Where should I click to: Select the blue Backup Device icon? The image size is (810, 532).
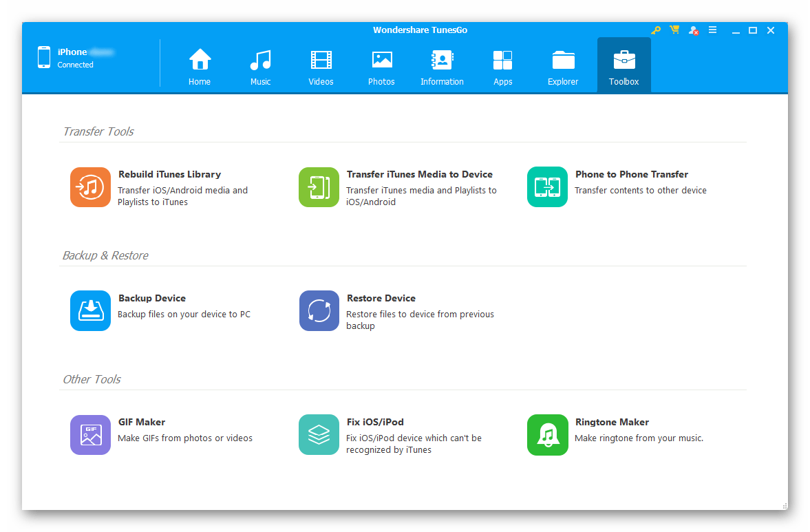point(90,311)
